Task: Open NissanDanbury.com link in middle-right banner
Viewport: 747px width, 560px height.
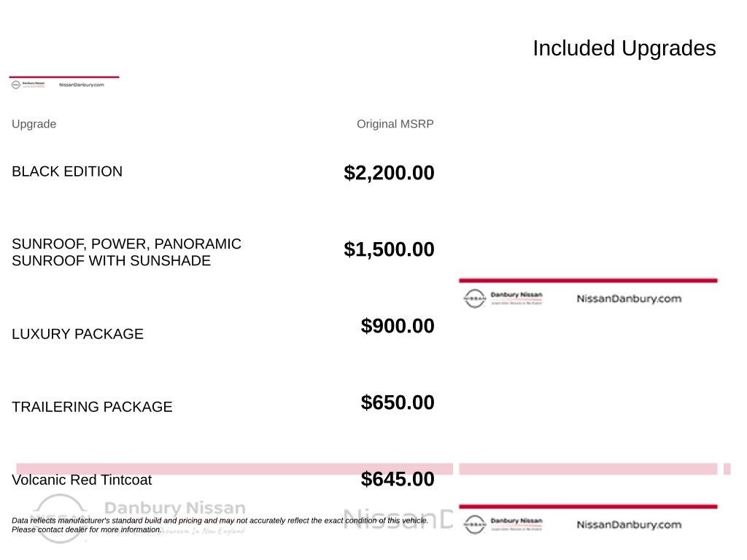Action: click(x=629, y=298)
